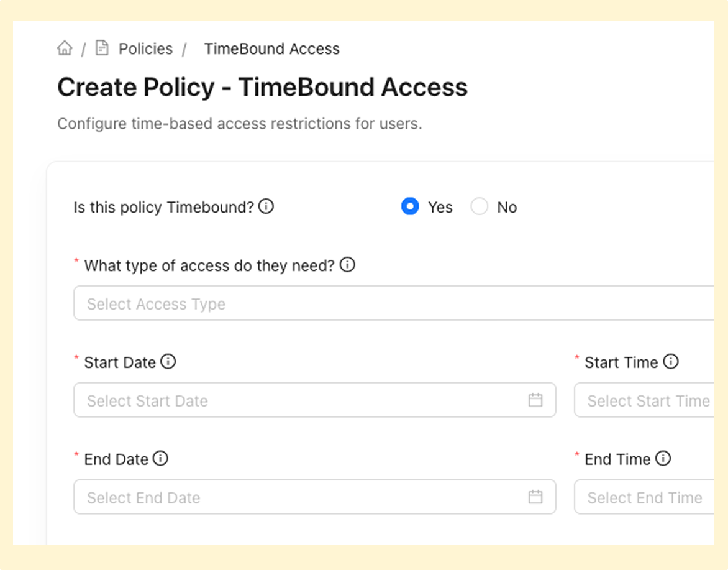
Task: Open calendar icon in End Date field
Action: 535,497
